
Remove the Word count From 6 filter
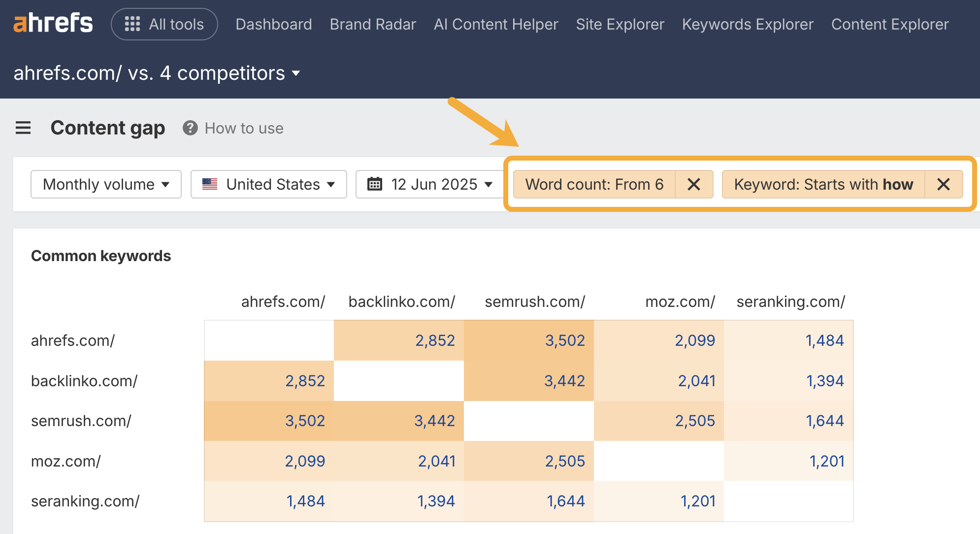coord(694,184)
